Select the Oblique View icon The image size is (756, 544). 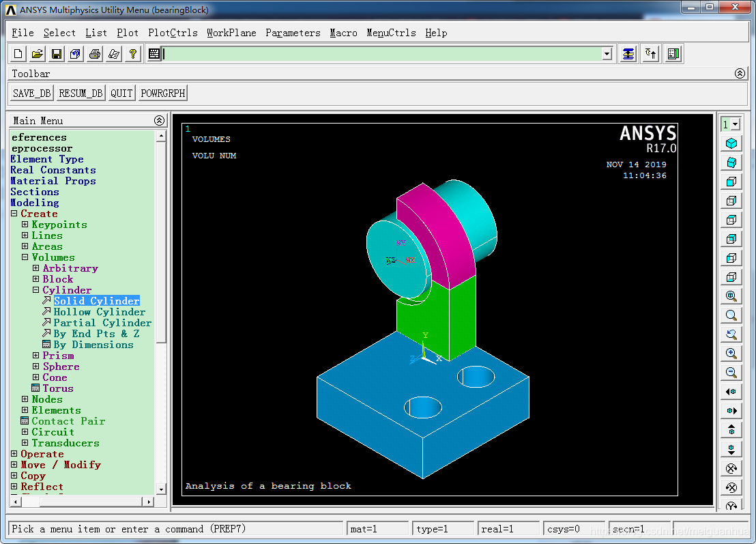pos(731,162)
